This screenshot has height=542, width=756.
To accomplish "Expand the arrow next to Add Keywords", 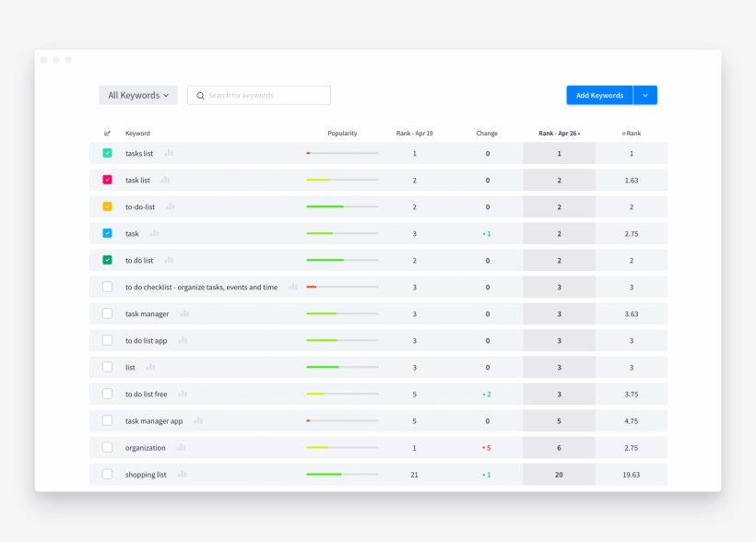I will click(645, 95).
